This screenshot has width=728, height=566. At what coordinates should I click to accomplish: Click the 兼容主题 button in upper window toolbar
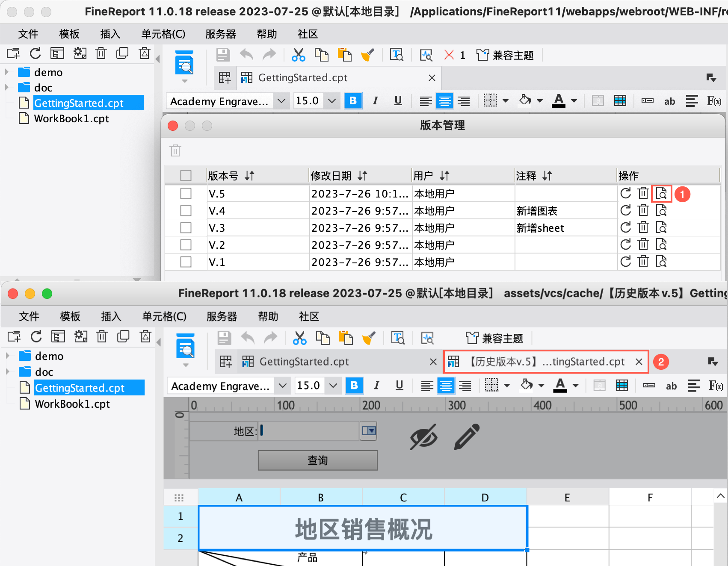coord(506,55)
